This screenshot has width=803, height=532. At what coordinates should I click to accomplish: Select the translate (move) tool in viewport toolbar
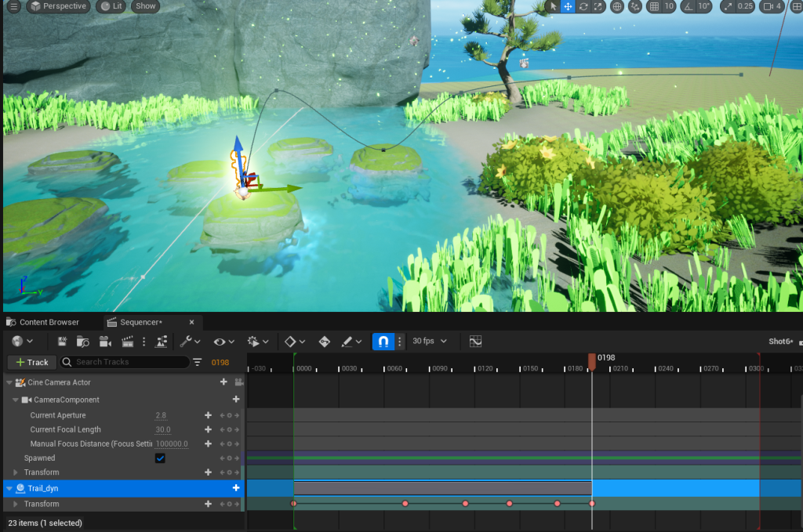point(569,6)
